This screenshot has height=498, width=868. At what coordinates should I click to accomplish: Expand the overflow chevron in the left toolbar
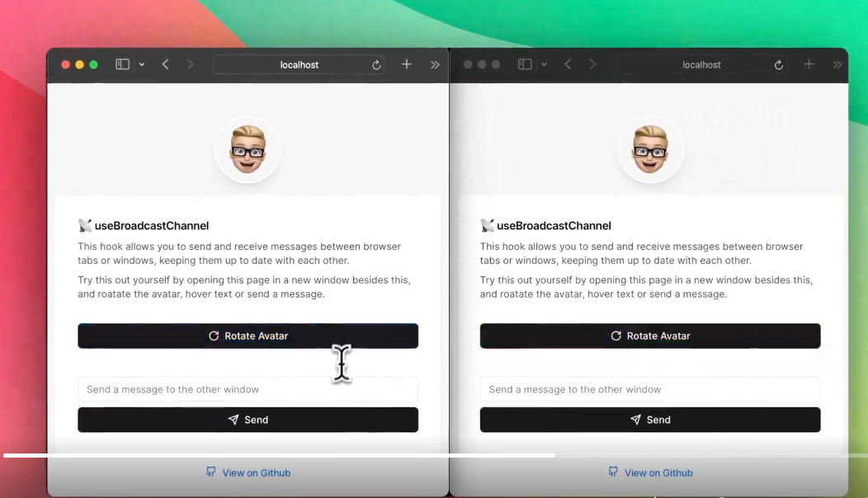[435, 64]
